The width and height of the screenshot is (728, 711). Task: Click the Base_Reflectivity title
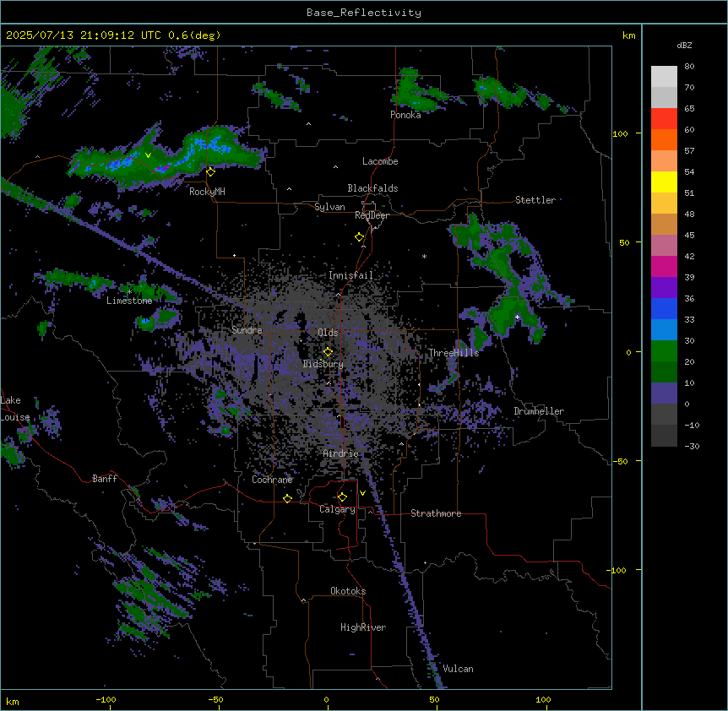[364, 13]
